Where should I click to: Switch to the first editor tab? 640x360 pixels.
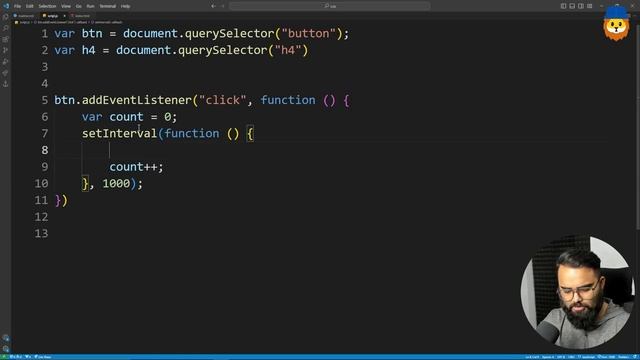24,16
